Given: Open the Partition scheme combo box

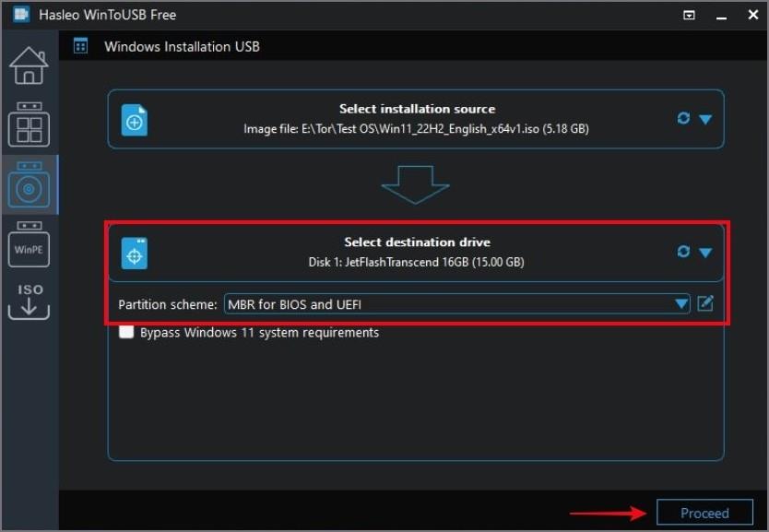Looking at the screenshot, I should (457, 304).
